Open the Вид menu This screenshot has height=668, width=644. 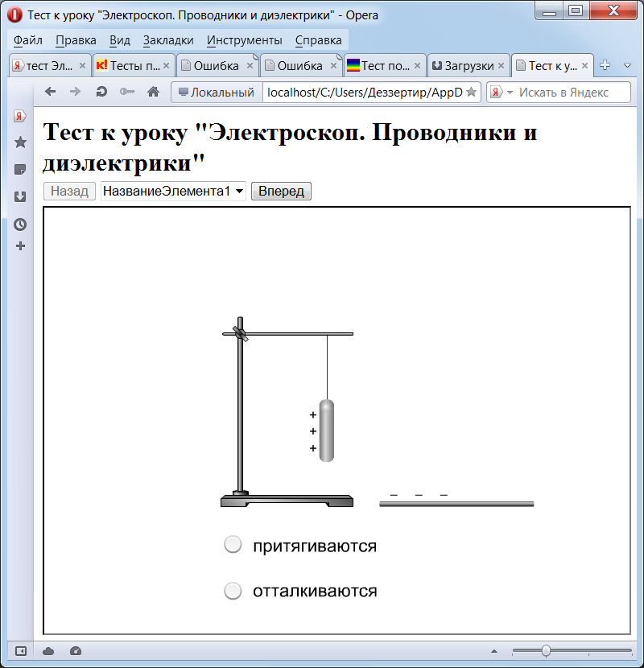point(120,40)
